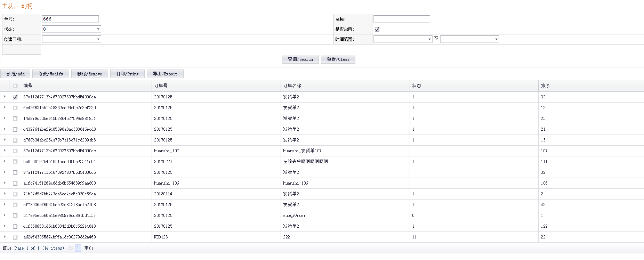Toggle the select-all checkbox in table header

(x=15, y=86)
